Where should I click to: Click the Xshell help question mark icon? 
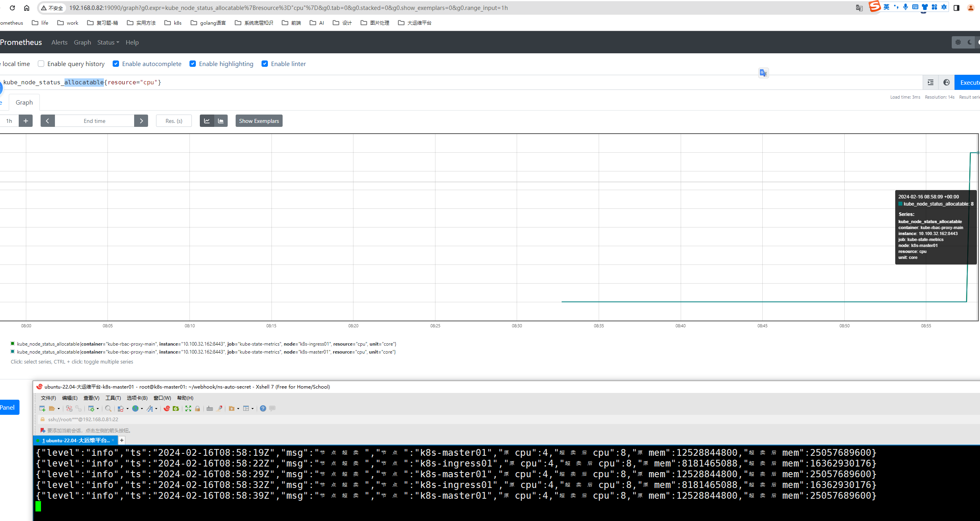(263, 408)
